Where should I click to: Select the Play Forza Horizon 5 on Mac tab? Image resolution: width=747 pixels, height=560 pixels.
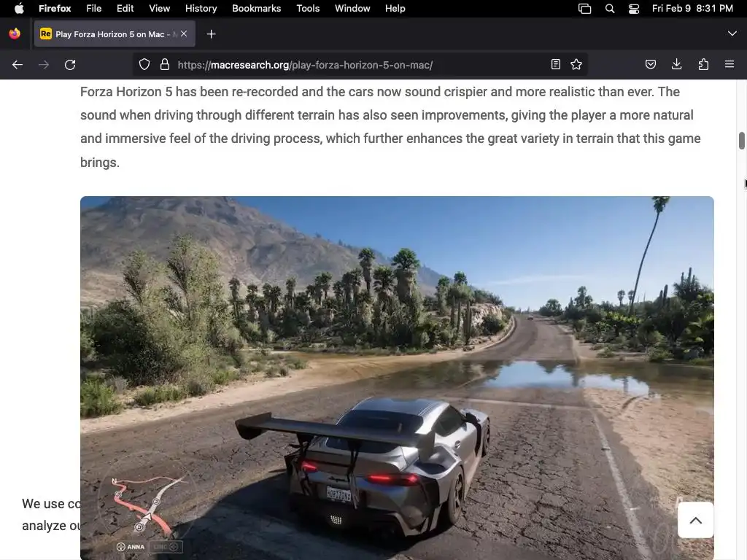tap(115, 34)
